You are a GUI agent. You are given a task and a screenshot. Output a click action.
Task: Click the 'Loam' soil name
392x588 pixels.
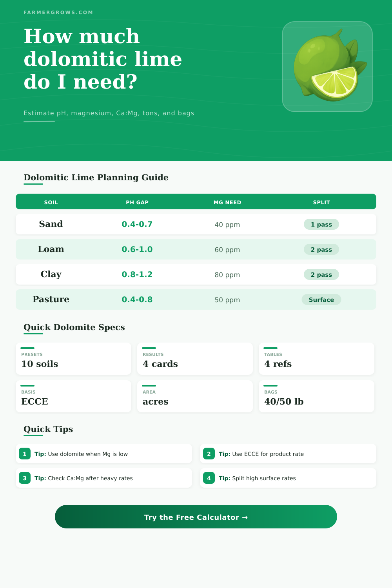click(x=51, y=249)
